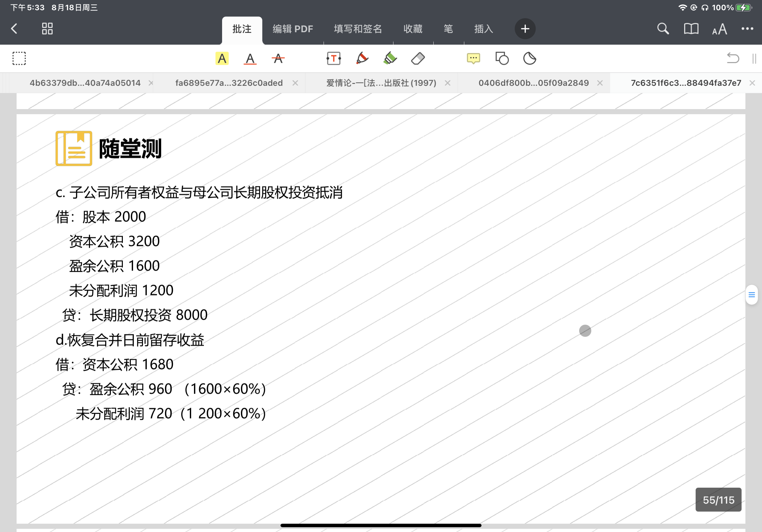Select the strikethrough text tool
Viewport: 762px width, 532px height.
point(278,59)
